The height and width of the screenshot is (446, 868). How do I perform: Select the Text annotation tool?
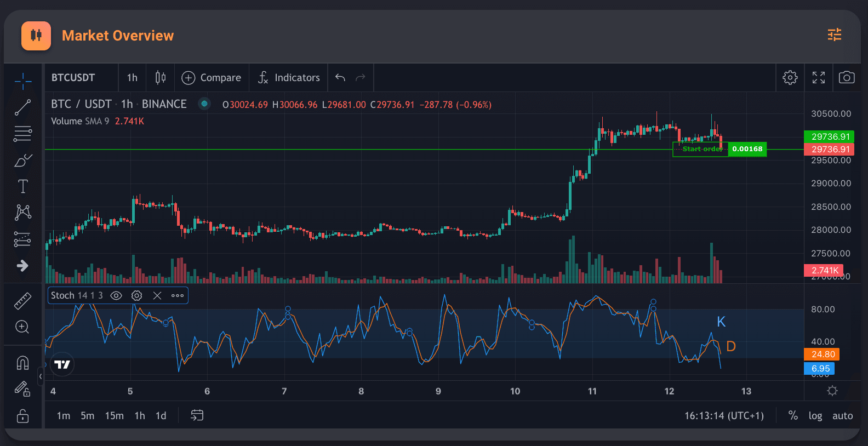[22, 187]
